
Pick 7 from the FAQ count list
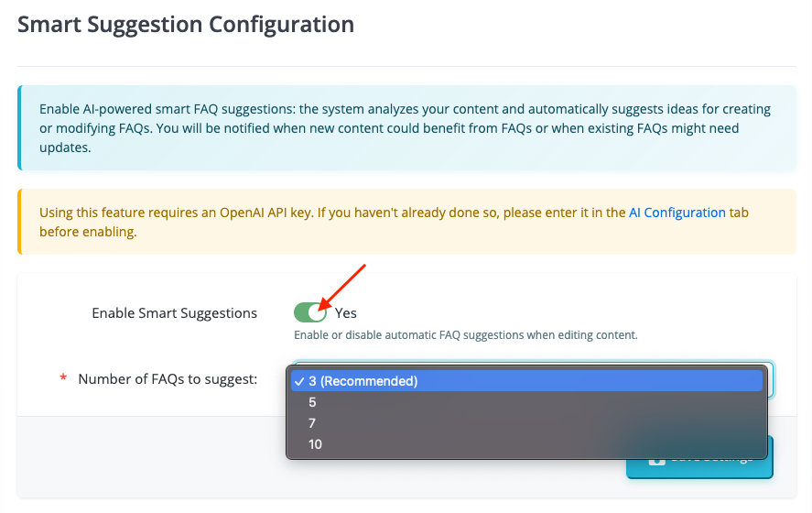[x=313, y=423]
